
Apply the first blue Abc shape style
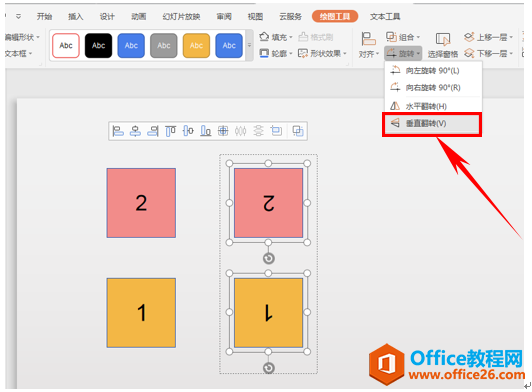(x=131, y=45)
